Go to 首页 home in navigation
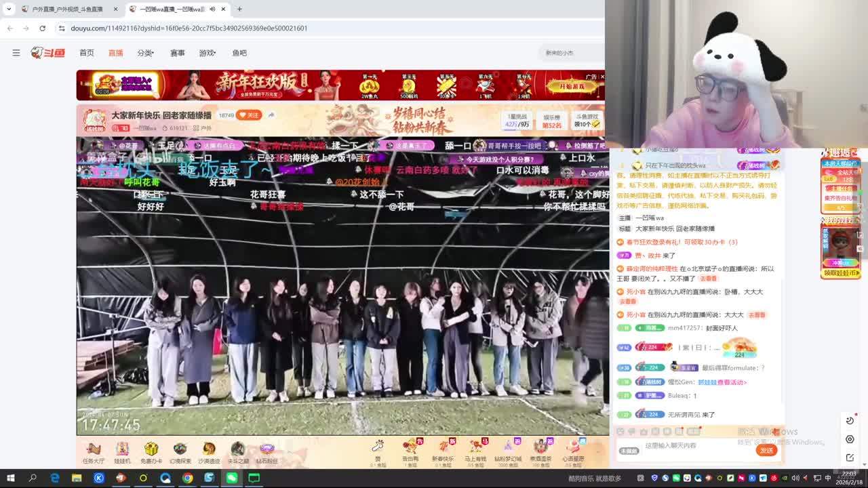 pyautogui.click(x=87, y=53)
